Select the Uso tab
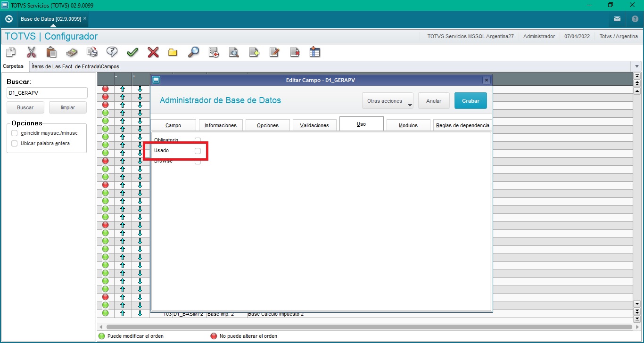Image resolution: width=644 pixels, height=343 pixels. (x=362, y=124)
